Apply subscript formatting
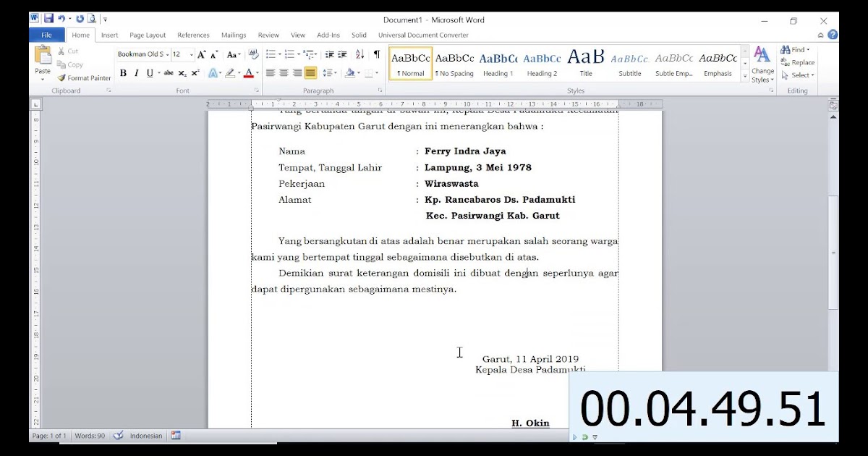 pos(182,73)
